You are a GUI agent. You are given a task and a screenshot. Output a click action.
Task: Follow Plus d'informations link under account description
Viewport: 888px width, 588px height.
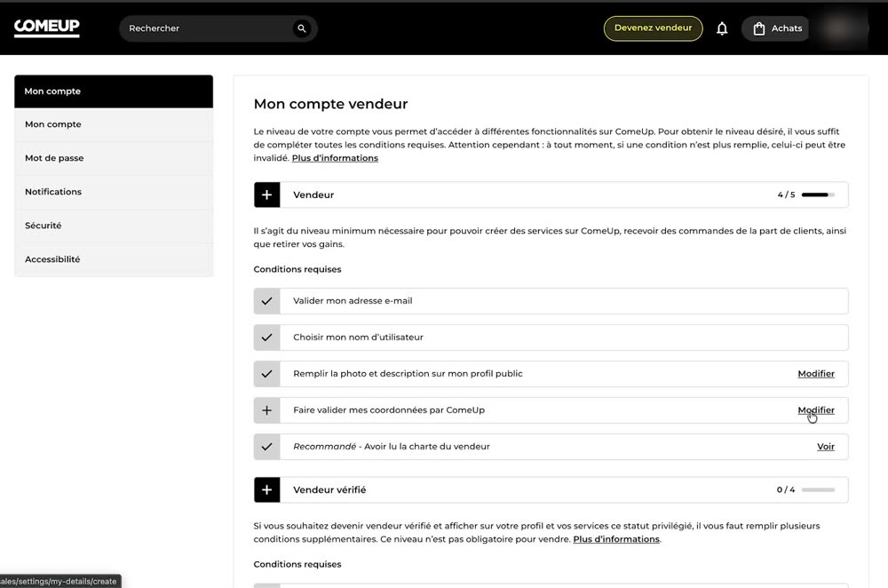tap(335, 158)
